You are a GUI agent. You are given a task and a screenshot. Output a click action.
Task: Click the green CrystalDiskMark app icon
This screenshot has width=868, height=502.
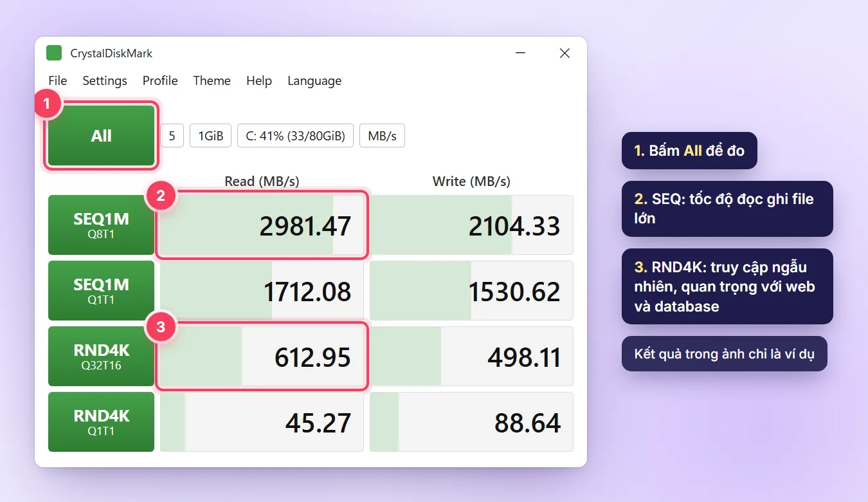click(x=54, y=53)
